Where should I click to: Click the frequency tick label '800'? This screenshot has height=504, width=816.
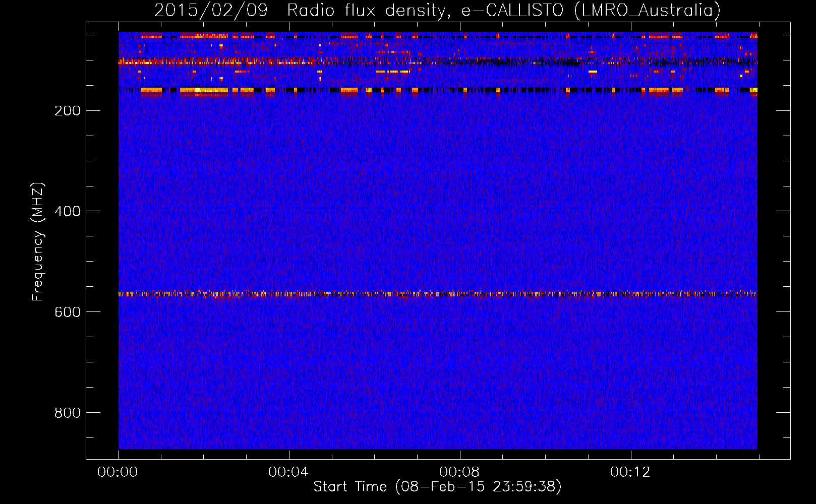click(x=68, y=413)
